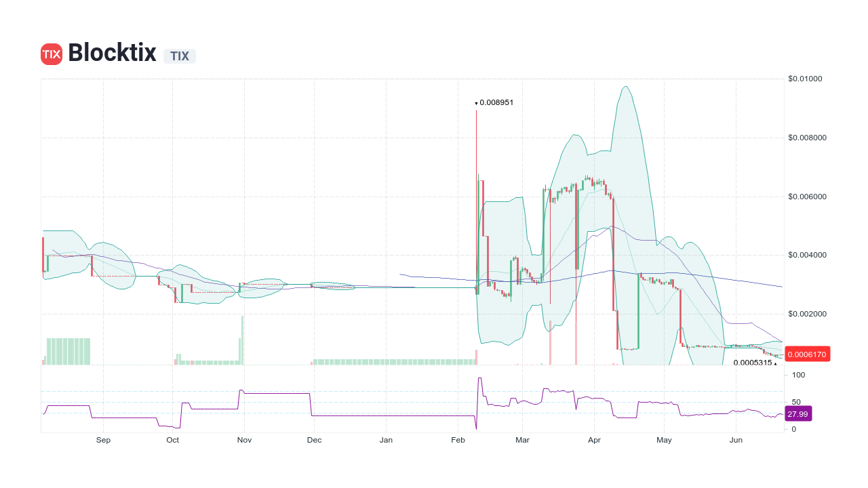
Task: Select the Sep axis label
Action: [103, 440]
